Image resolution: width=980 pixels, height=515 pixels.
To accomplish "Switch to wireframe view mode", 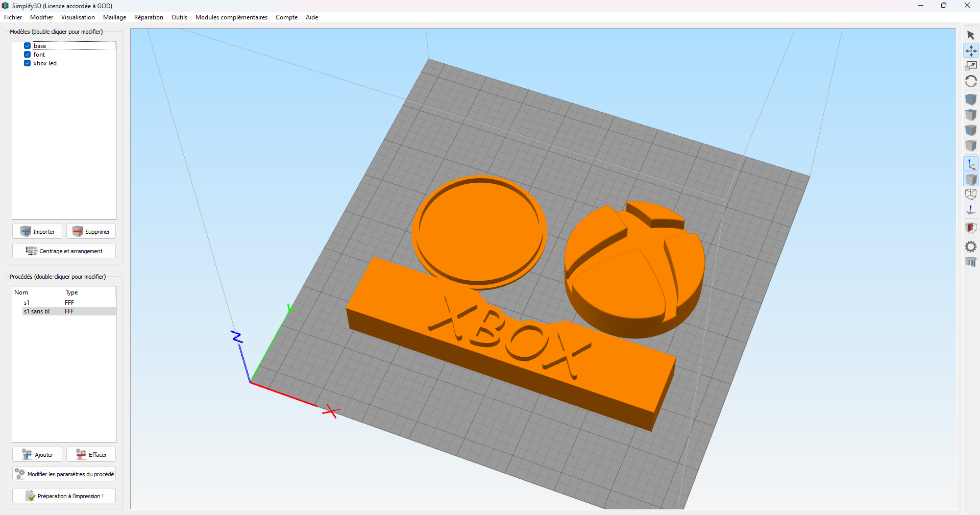I will tap(971, 194).
